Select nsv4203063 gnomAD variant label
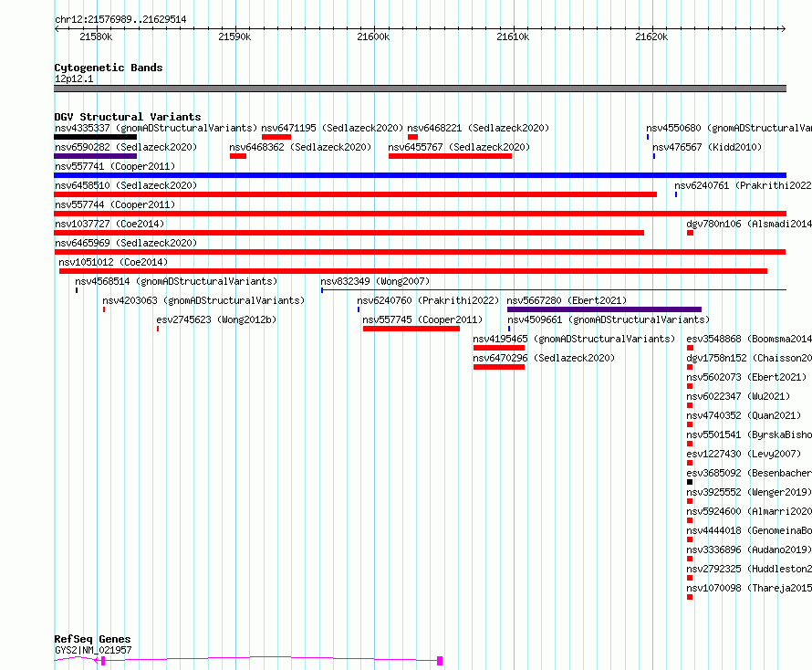The image size is (812, 670). [x=203, y=300]
